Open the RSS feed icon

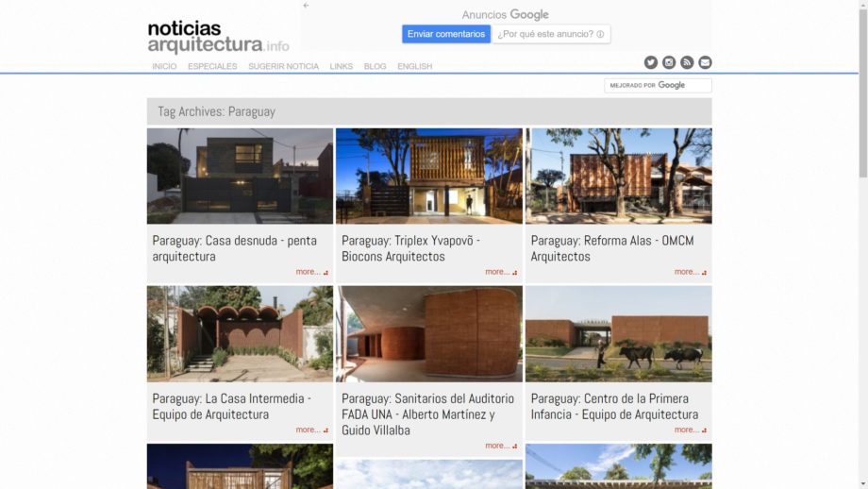[x=687, y=62]
